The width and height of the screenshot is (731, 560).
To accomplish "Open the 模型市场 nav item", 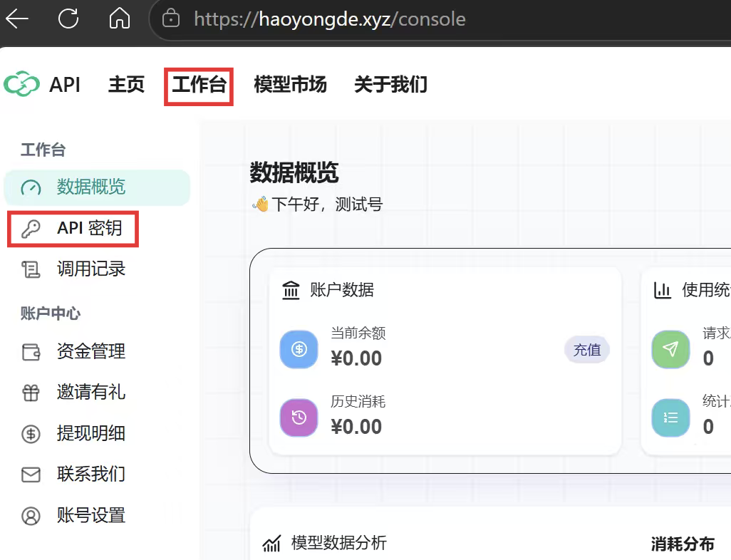I will 290,85.
